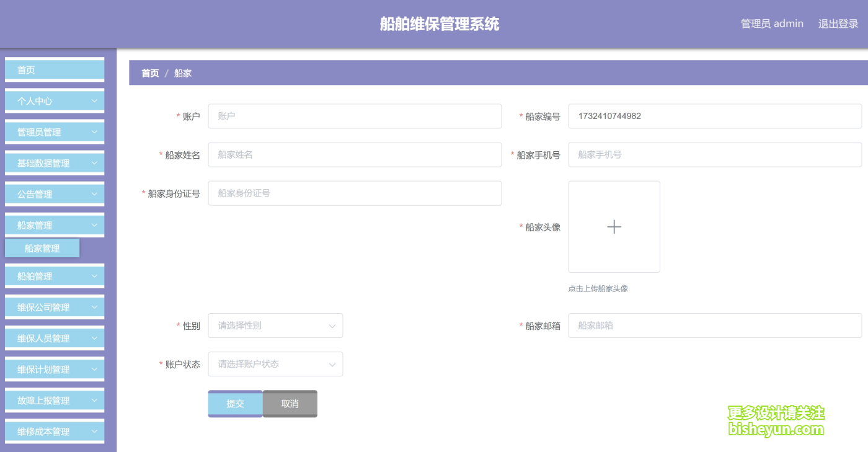
Task: Select the 船家管理 submenu item
Action: [42, 249]
